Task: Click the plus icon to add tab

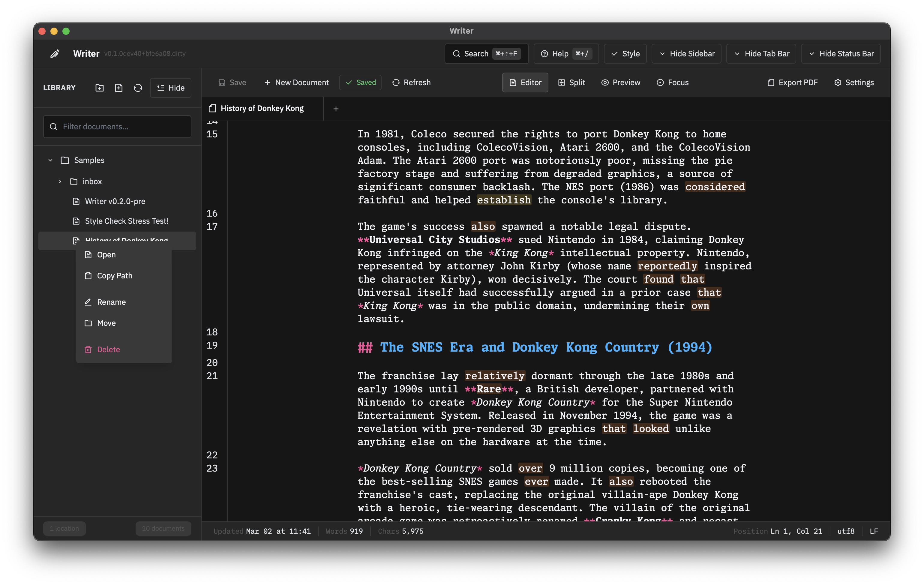Action: [336, 109]
